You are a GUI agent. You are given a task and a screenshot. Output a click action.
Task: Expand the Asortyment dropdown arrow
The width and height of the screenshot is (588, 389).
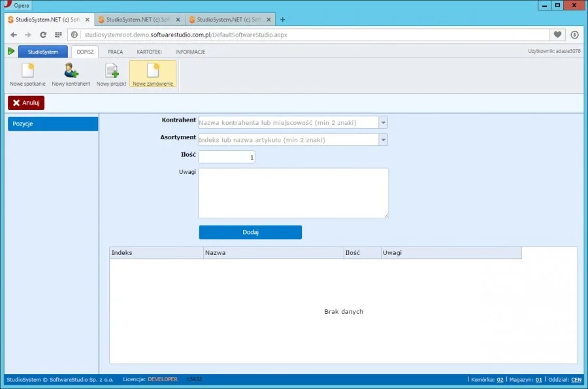384,139
